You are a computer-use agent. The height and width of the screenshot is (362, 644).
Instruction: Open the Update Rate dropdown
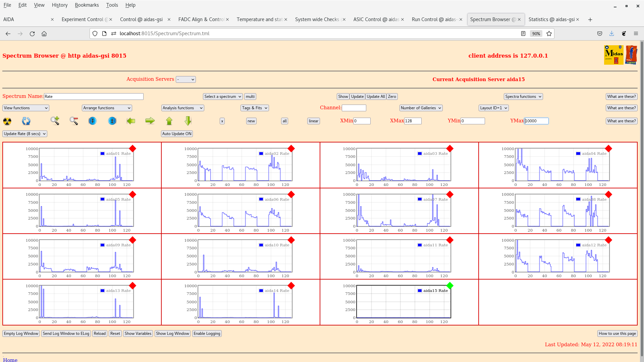25,134
